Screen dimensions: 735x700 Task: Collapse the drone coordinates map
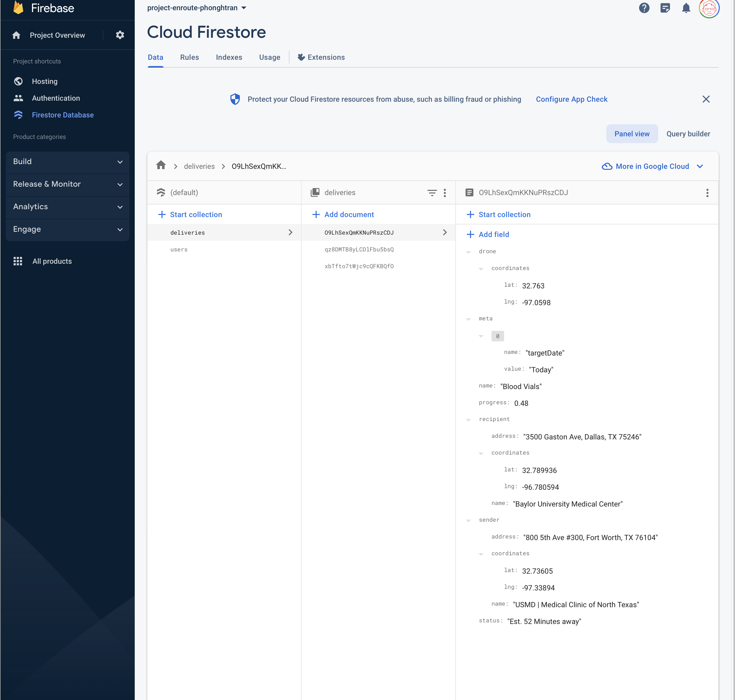(481, 269)
